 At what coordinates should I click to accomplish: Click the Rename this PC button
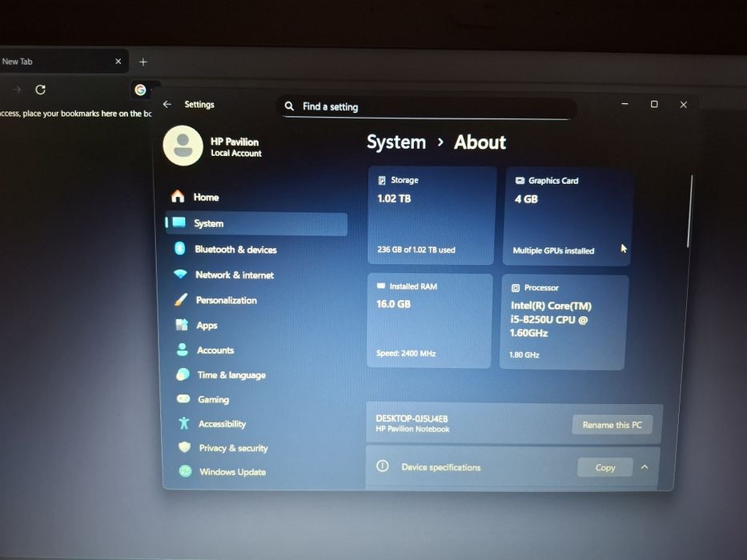coord(612,424)
